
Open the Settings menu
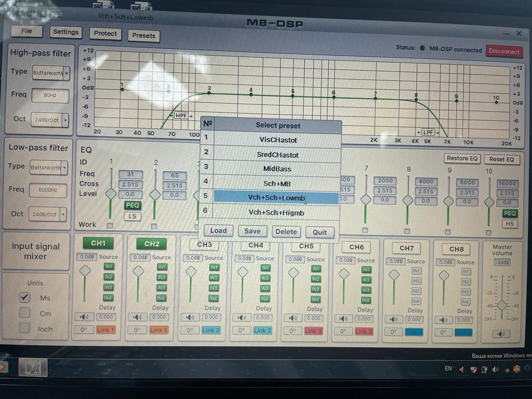pos(66,32)
